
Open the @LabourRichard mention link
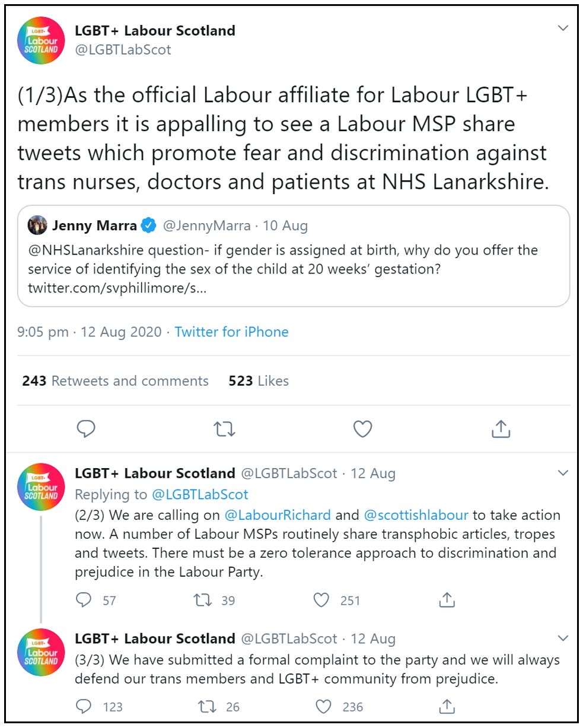(276, 515)
